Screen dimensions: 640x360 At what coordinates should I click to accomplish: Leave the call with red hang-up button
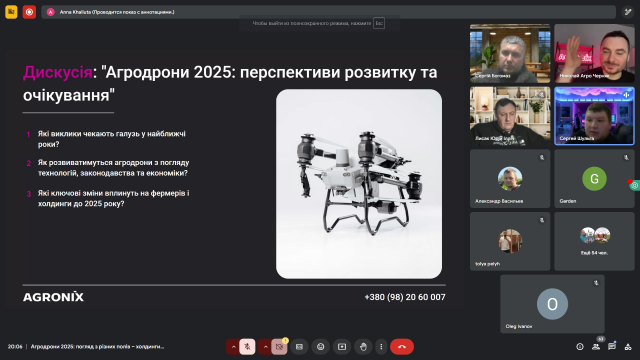pyautogui.click(x=402, y=347)
